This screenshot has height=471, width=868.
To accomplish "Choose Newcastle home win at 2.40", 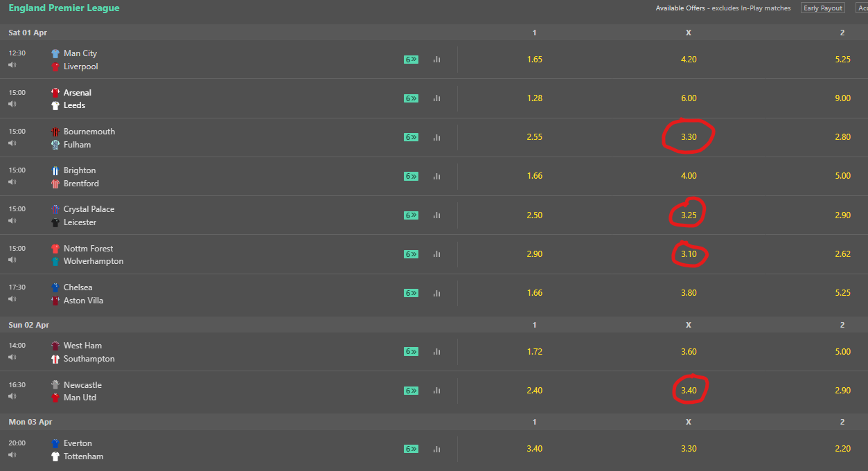I will [x=534, y=391].
